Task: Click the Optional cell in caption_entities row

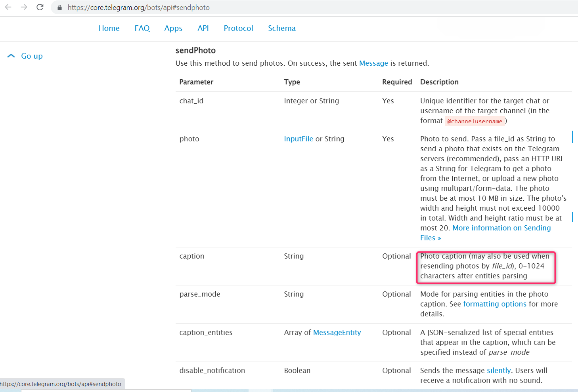Action: point(396,332)
